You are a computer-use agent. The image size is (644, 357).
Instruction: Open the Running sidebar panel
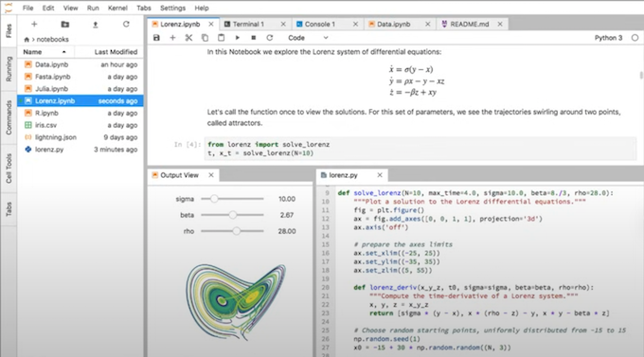coord(9,69)
